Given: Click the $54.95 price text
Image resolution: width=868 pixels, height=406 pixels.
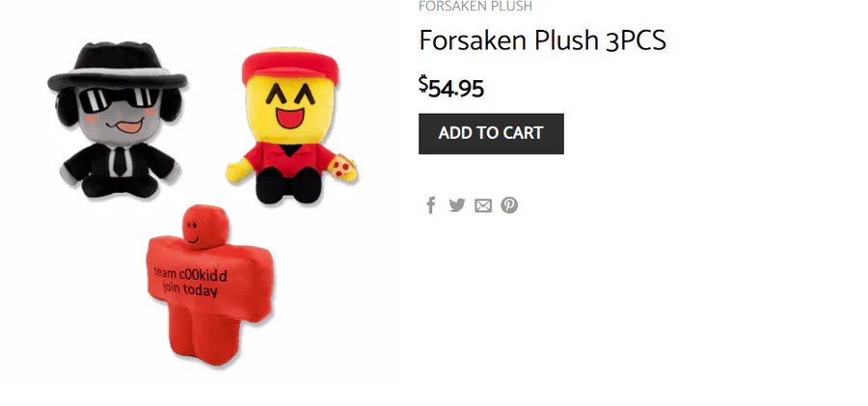Looking at the screenshot, I should pos(451,87).
